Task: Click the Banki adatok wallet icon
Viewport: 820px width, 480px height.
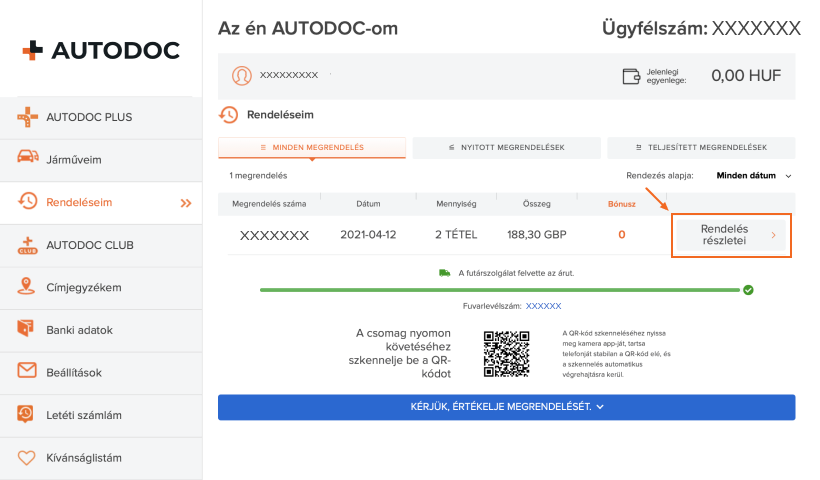Action: pyautogui.click(x=25, y=328)
